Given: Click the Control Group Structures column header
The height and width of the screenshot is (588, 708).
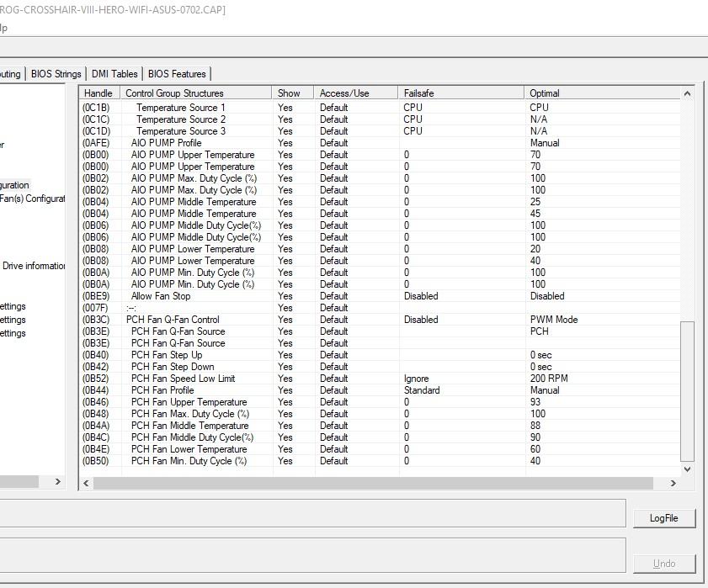Looking at the screenshot, I should tap(196, 93).
